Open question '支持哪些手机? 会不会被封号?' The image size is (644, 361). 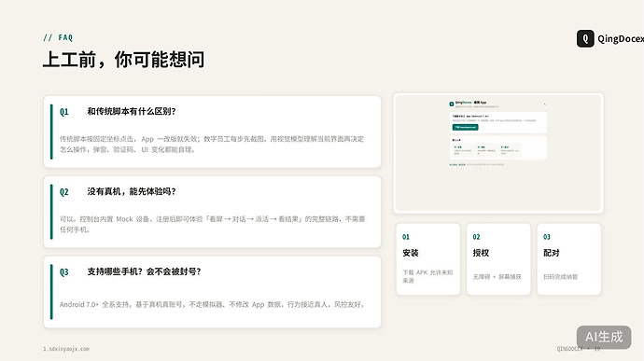click(x=144, y=271)
